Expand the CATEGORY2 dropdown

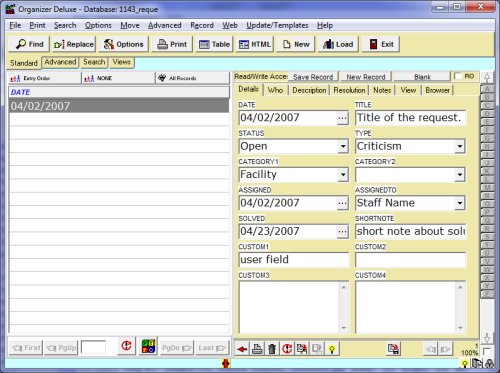click(x=460, y=175)
